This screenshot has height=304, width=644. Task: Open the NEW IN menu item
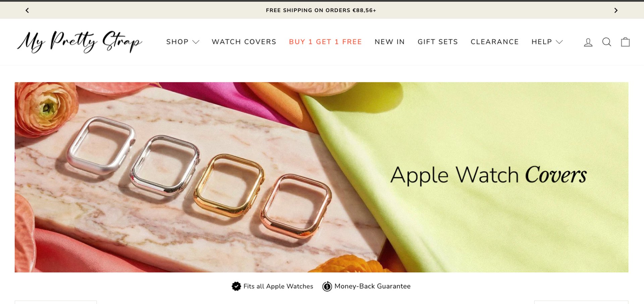389,42
